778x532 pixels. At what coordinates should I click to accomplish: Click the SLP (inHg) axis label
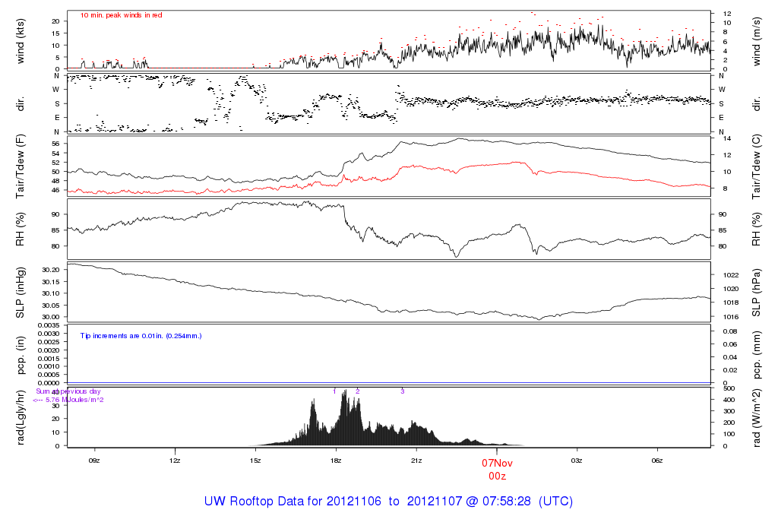[x=21, y=293]
